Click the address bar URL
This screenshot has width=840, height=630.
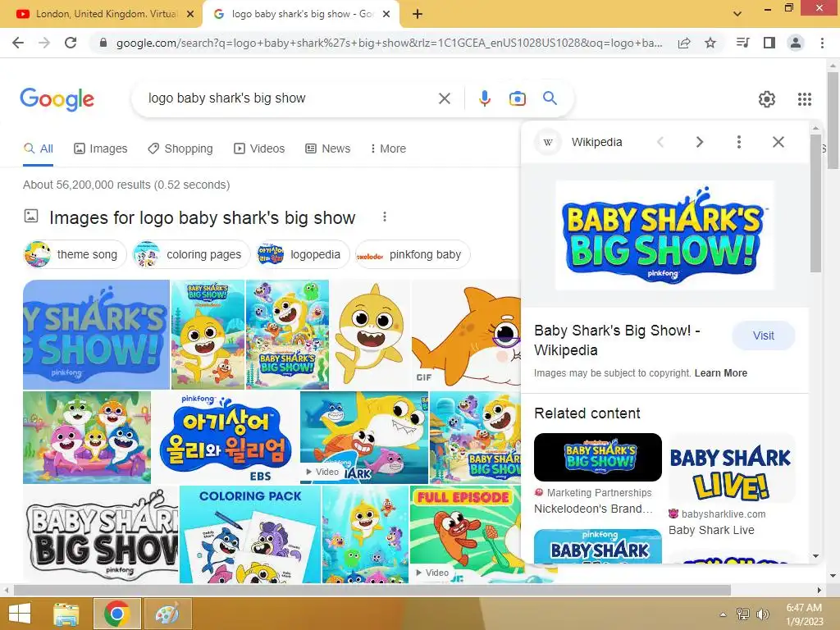click(x=389, y=43)
